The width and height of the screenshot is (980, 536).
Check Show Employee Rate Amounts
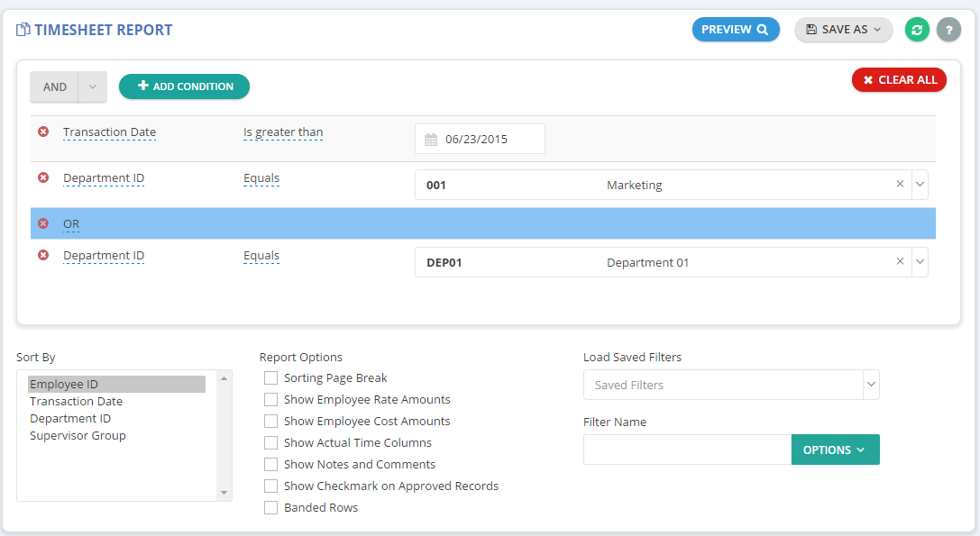(x=271, y=400)
